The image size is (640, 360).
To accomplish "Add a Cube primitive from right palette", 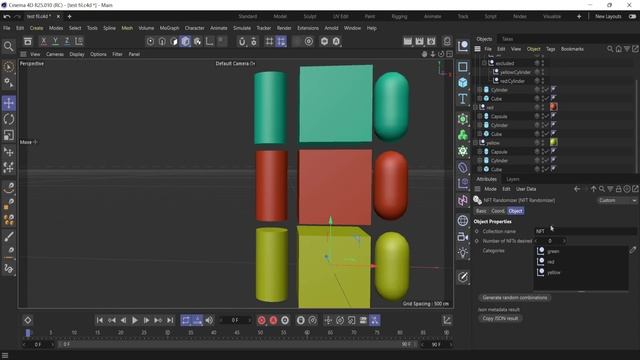I will point(462,82).
